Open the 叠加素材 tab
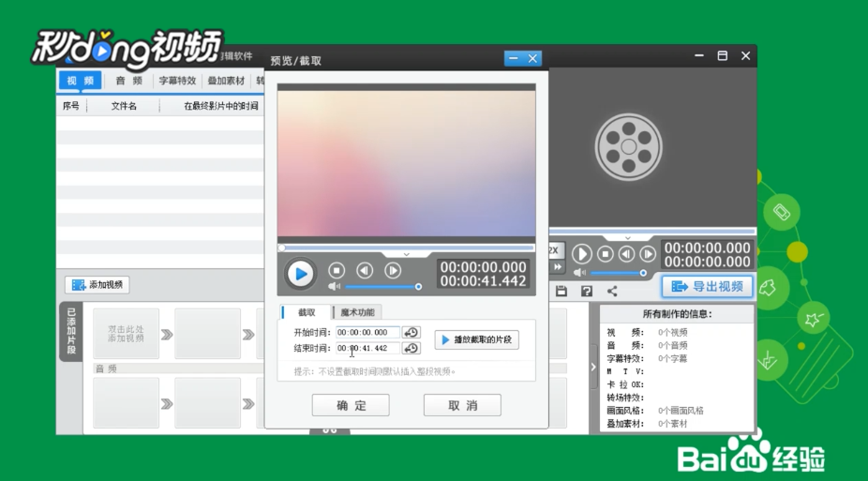Screen dimensions: 868x481 coord(226,81)
